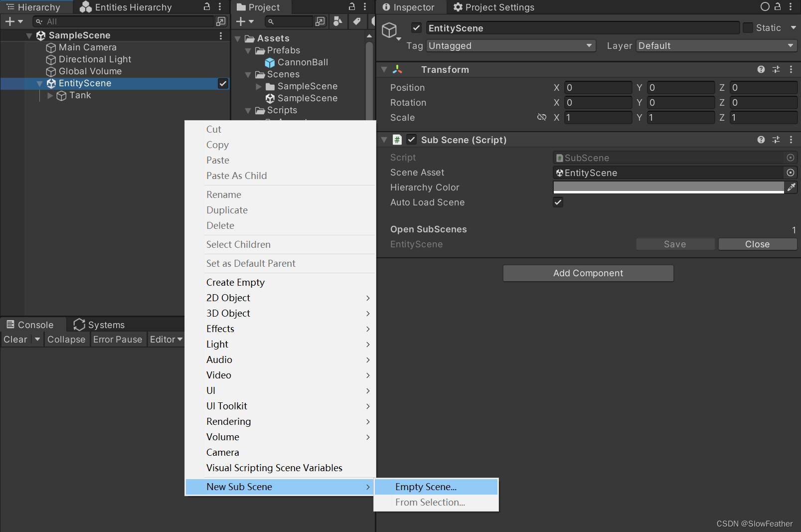The height and width of the screenshot is (532, 801).
Task: Click the Position X field
Action: pos(598,87)
